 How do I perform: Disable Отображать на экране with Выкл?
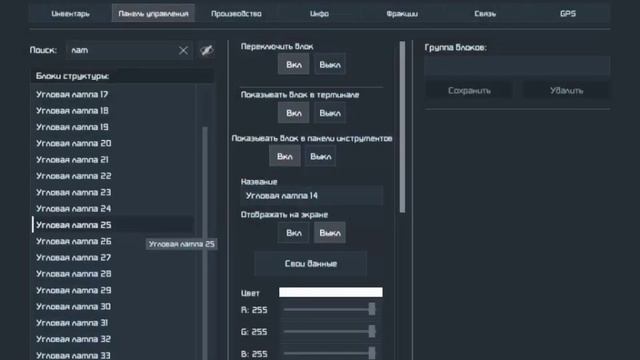click(x=330, y=233)
